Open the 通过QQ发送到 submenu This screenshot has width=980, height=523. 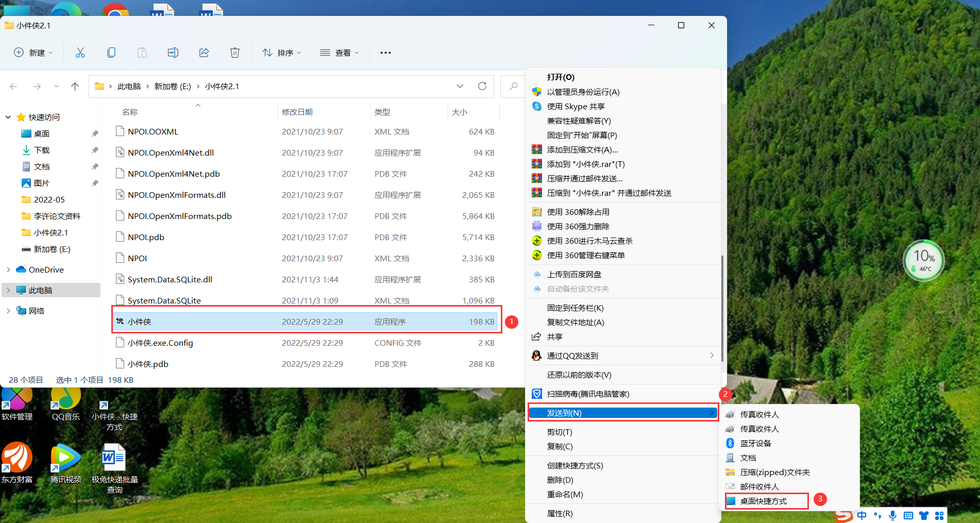coord(623,356)
